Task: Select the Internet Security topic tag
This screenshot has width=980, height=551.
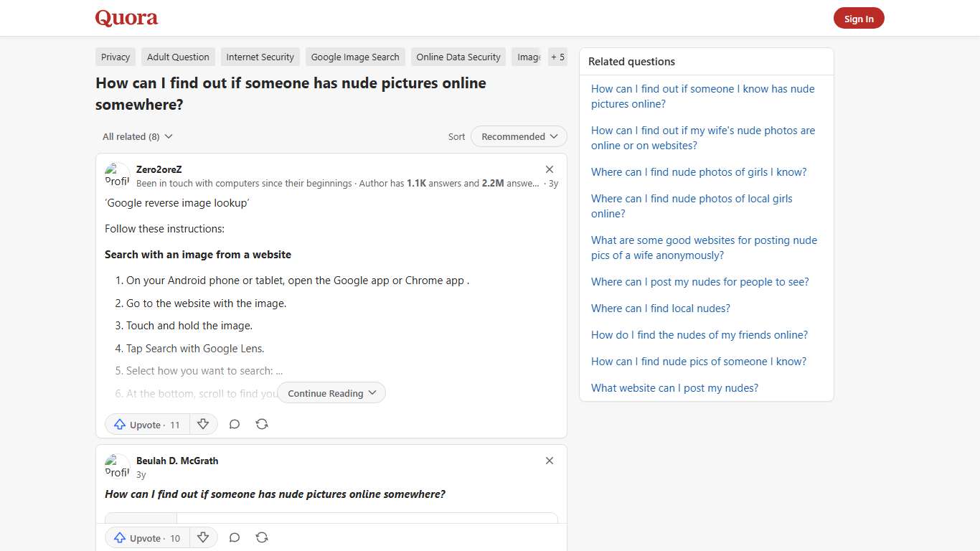Action: [x=260, y=57]
